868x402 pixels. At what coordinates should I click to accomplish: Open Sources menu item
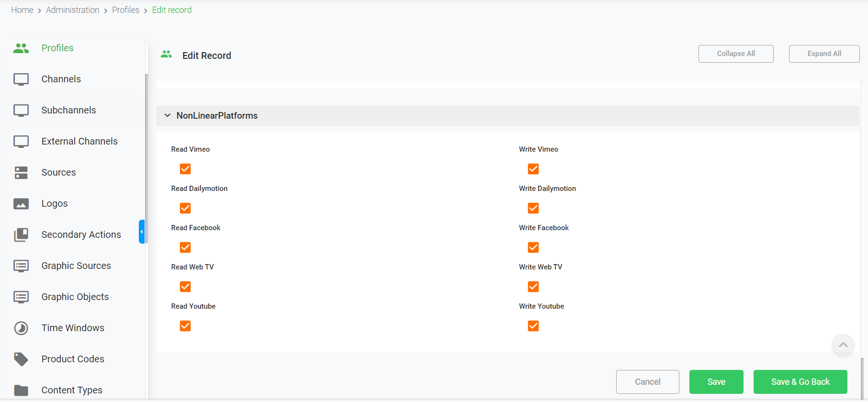pos(59,172)
